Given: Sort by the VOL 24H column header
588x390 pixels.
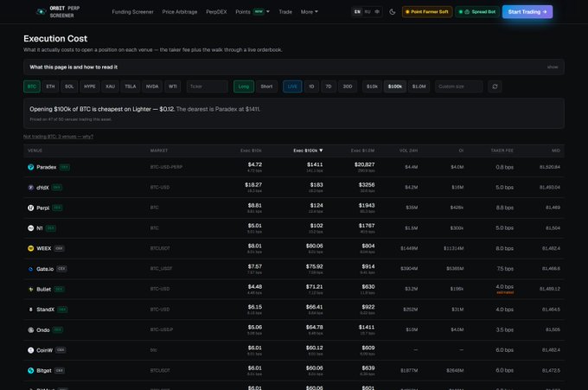Looking at the screenshot, I should (x=408, y=150).
